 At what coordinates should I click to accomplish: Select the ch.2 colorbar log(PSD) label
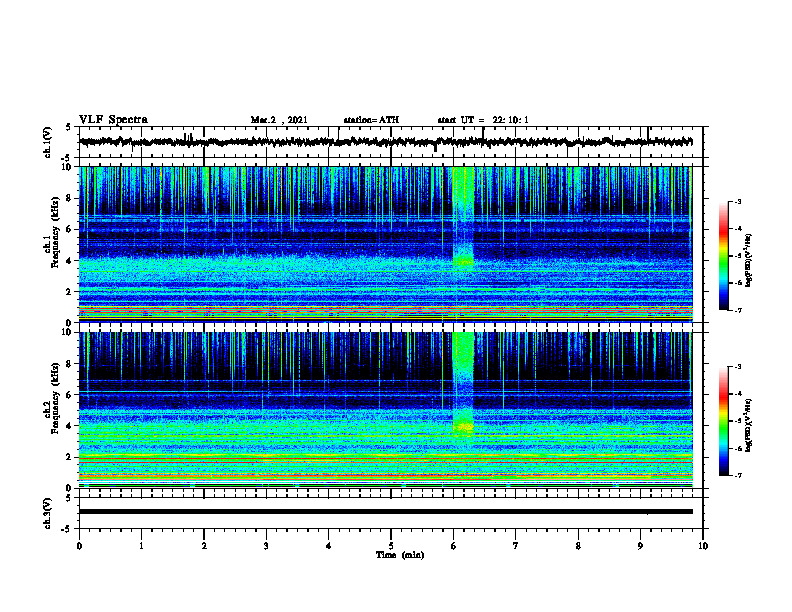(x=749, y=425)
